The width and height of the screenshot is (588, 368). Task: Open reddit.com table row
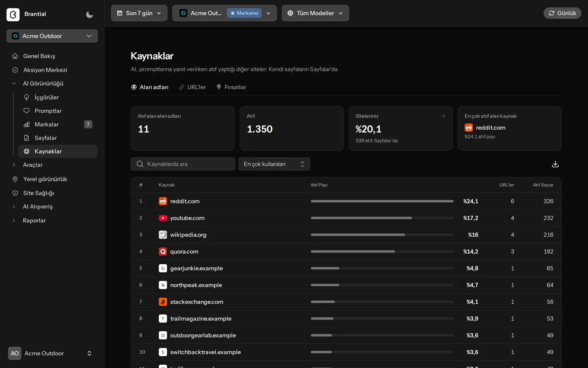click(346, 201)
